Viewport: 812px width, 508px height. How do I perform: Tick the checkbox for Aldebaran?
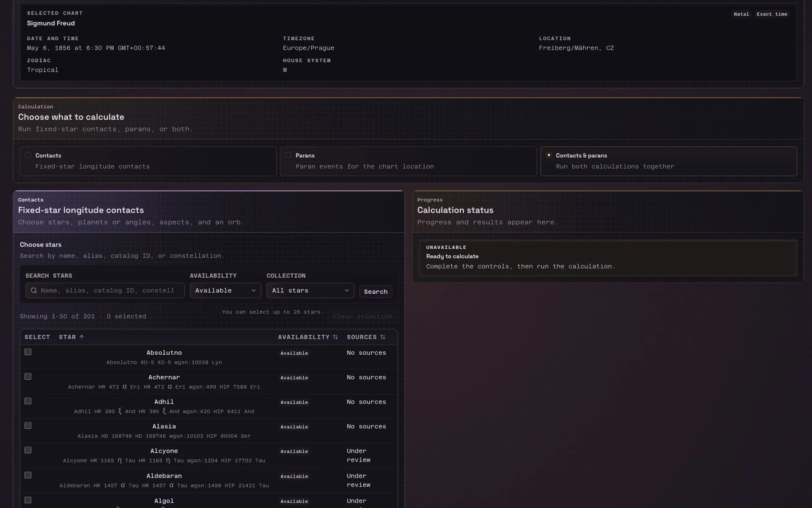(28, 475)
